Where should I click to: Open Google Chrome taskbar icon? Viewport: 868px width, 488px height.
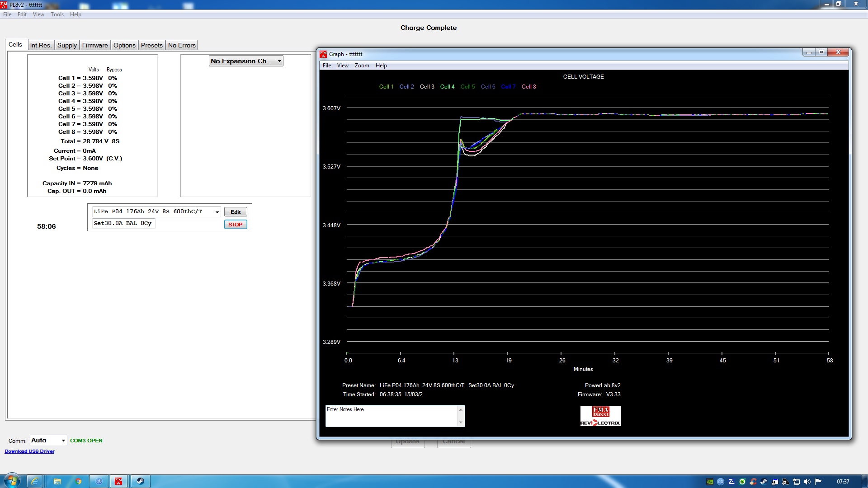78,481
